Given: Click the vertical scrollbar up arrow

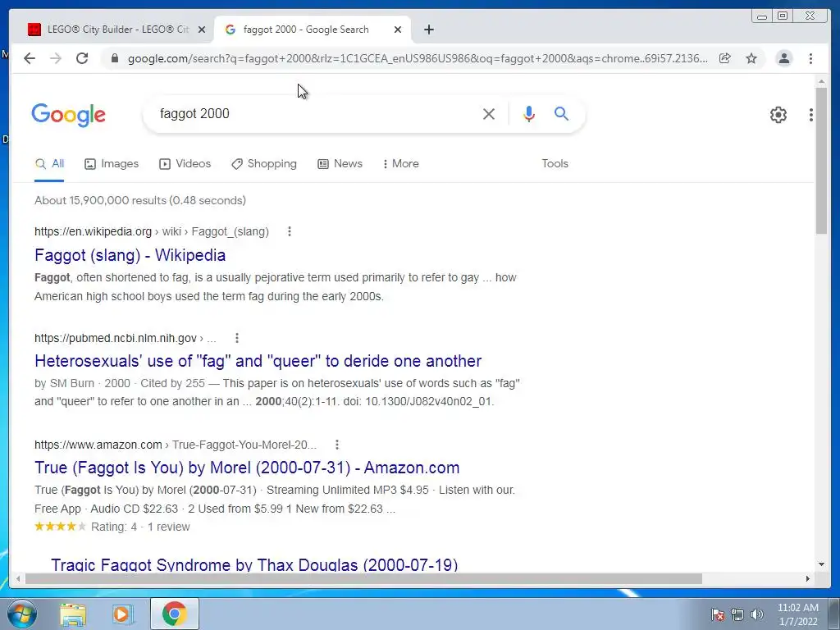Looking at the screenshot, I should pos(821,81).
